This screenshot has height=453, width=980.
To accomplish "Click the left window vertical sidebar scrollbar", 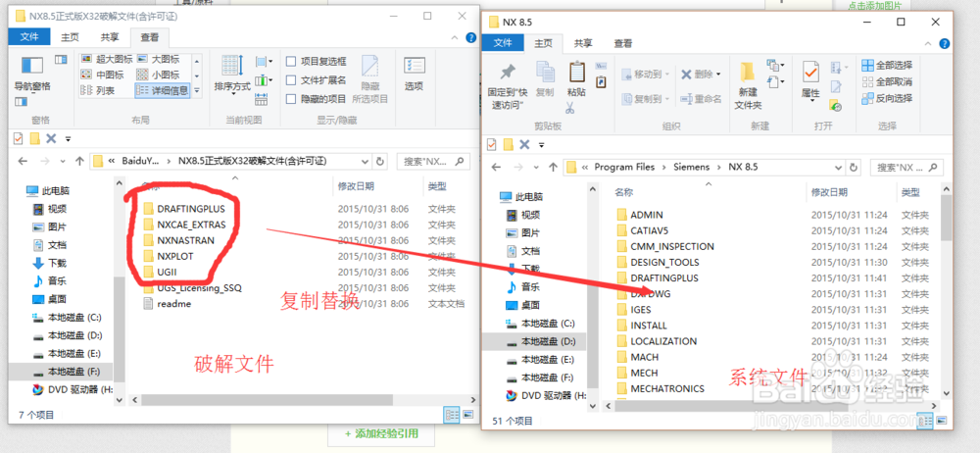I will tap(119, 328).
